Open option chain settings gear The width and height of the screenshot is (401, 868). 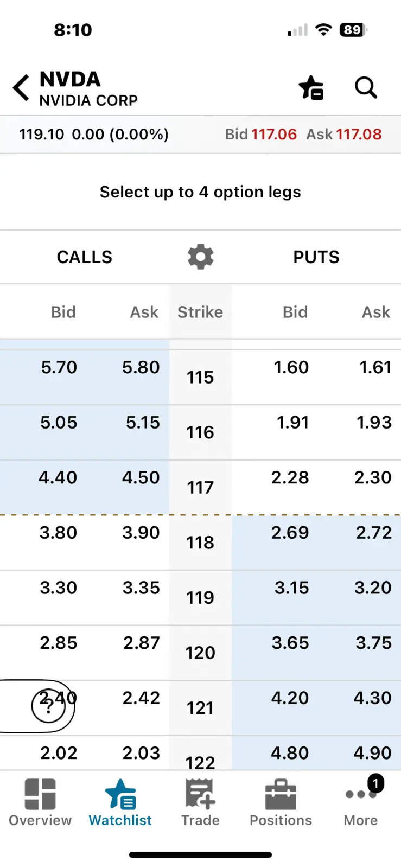pyautogui.click(x=200, y=257)
